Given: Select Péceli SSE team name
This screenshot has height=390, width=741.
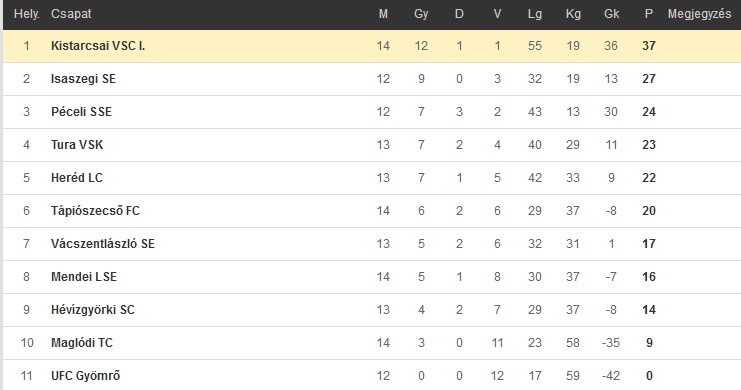Looking at the screenshot, I should click(x=81, y=112).
